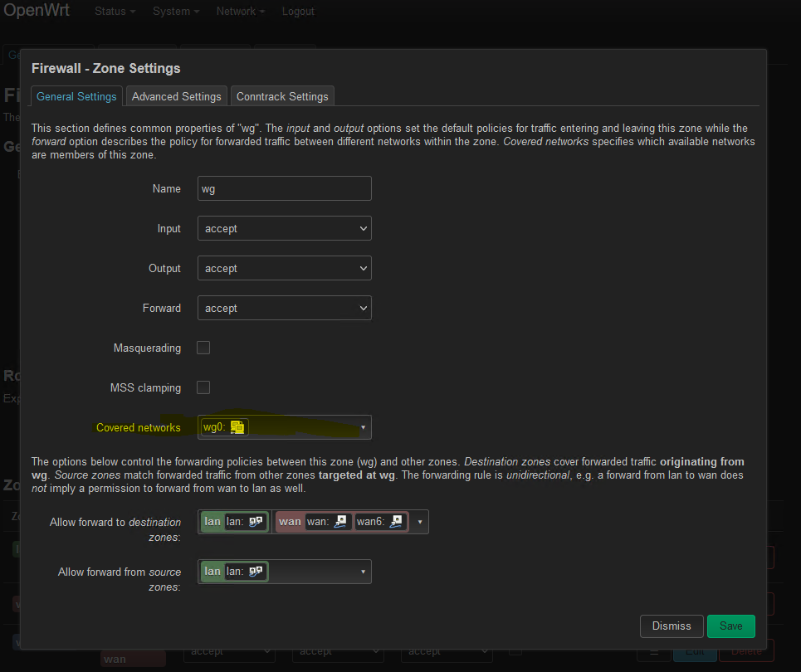
Task: Switch to the General Settings tab
Action: tap(76, 96)
